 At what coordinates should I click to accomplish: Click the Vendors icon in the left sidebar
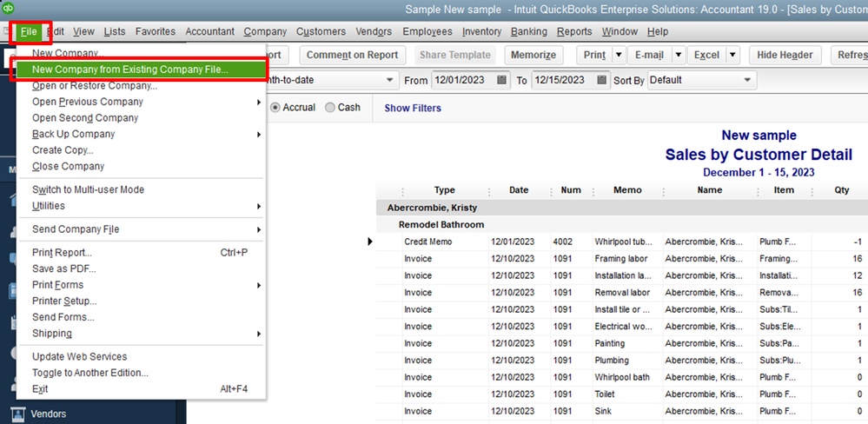pyautogui.click(x=19, y=414)
